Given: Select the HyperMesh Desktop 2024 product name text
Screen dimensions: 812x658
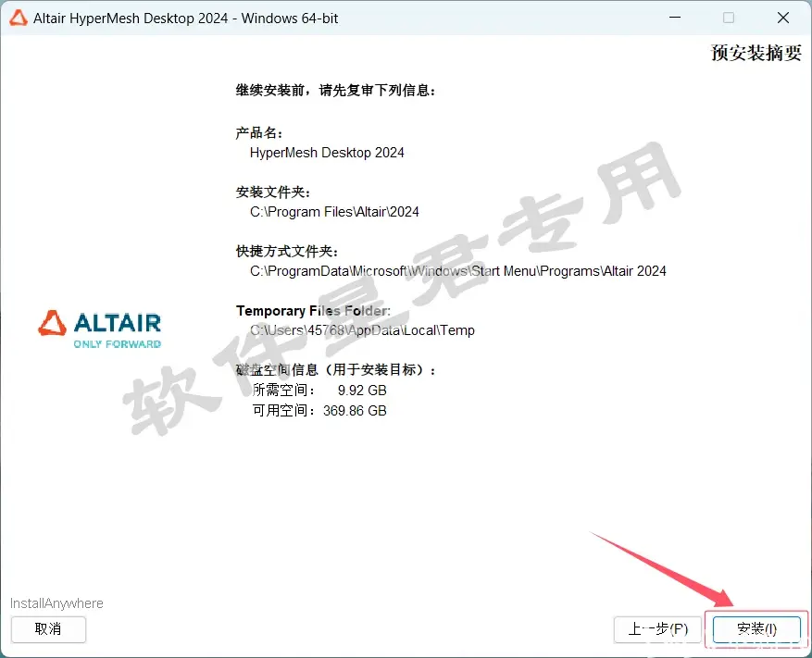Looking at the screenshot, I should (327, 153).
